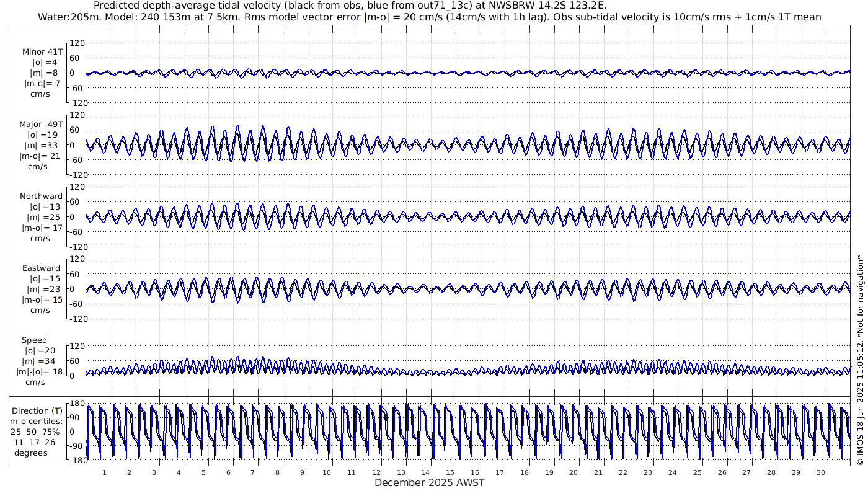Select the 'Minor 41T' panel label
This screenshot has width=868, height=496.
(x=43, y=51)
